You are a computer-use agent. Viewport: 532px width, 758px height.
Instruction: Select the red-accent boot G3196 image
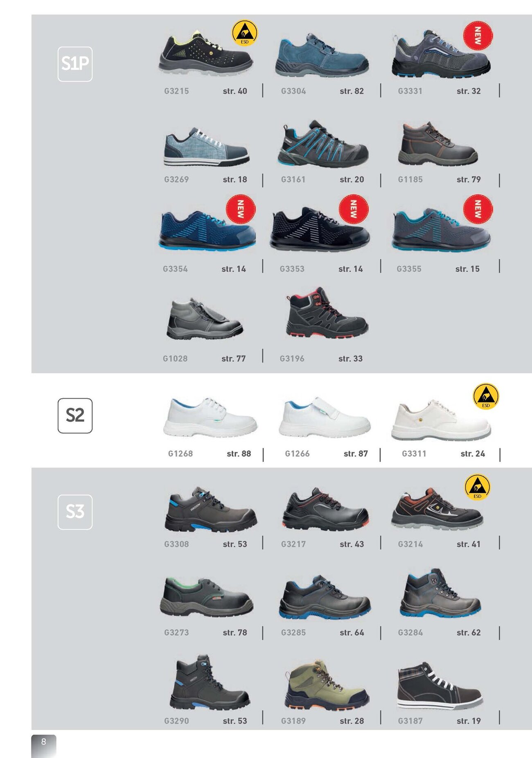tap(327, 312)
